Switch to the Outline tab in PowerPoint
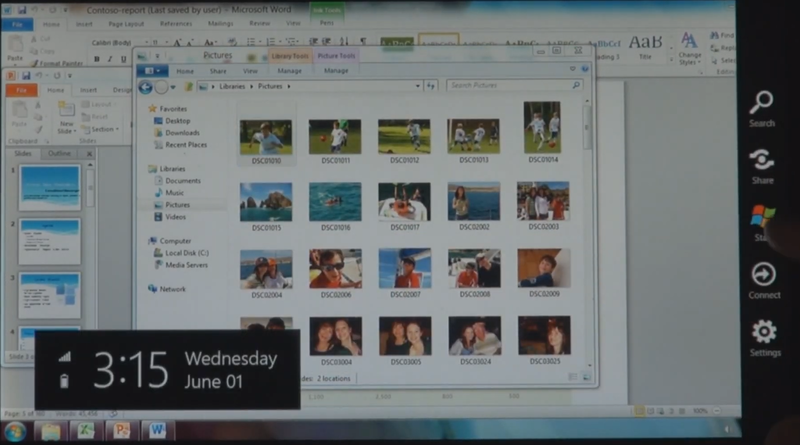 click(59, 153)
